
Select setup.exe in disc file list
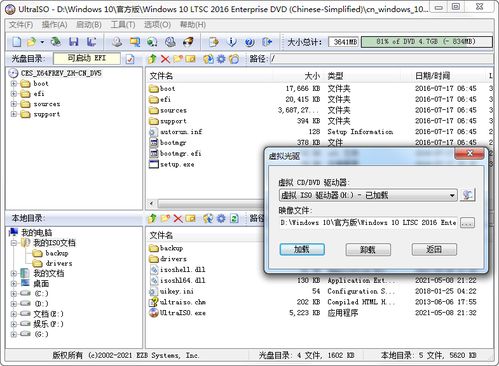(x=177, y=164)
